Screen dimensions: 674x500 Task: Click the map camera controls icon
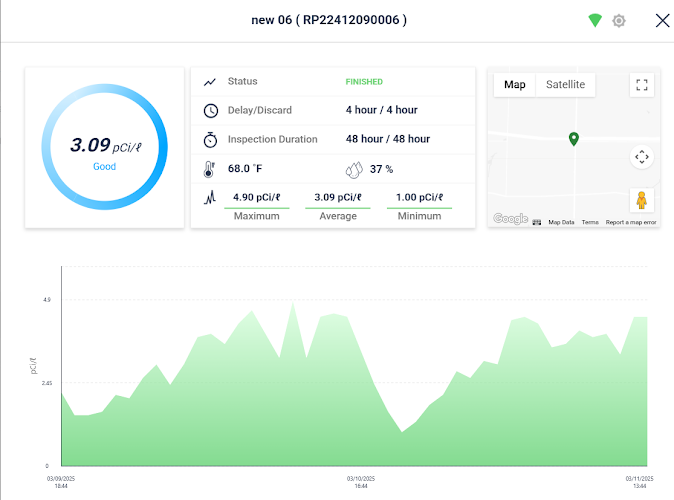click(x=642, y=157)
